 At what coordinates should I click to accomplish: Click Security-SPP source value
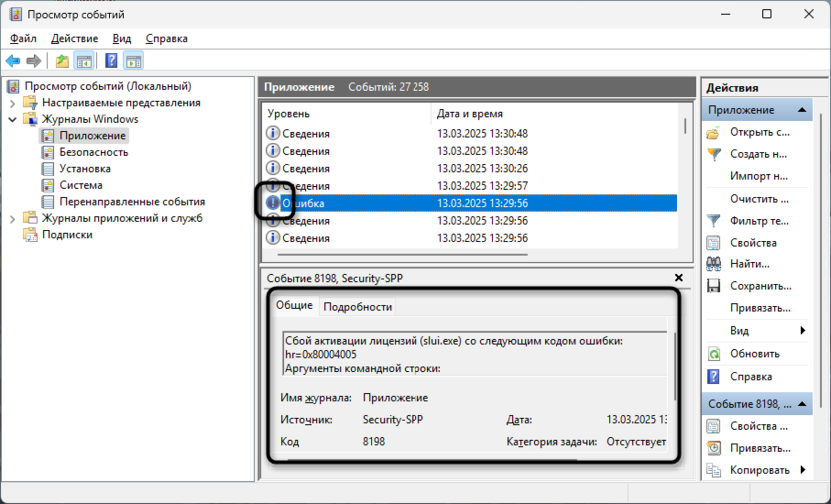point(393,420)
